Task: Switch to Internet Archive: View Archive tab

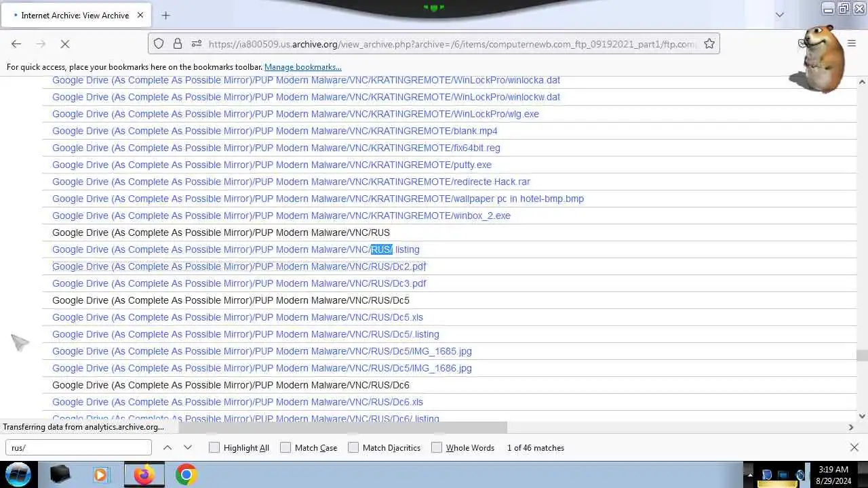Action: [75, 15]
